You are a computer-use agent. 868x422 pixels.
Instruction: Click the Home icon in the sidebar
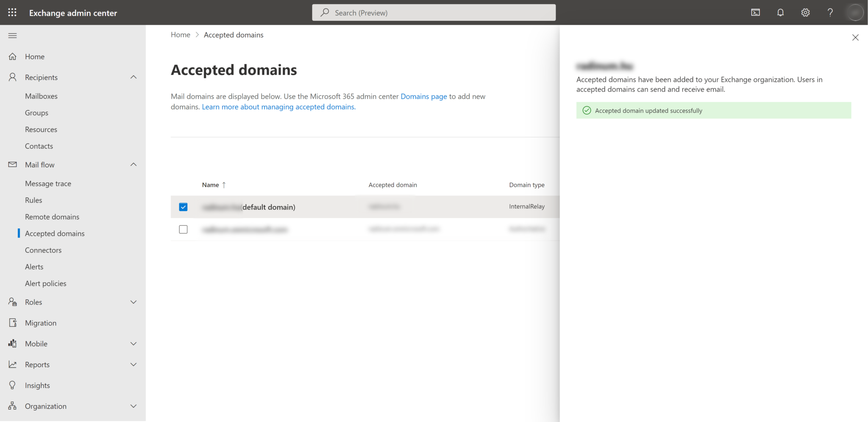[13, 56]
